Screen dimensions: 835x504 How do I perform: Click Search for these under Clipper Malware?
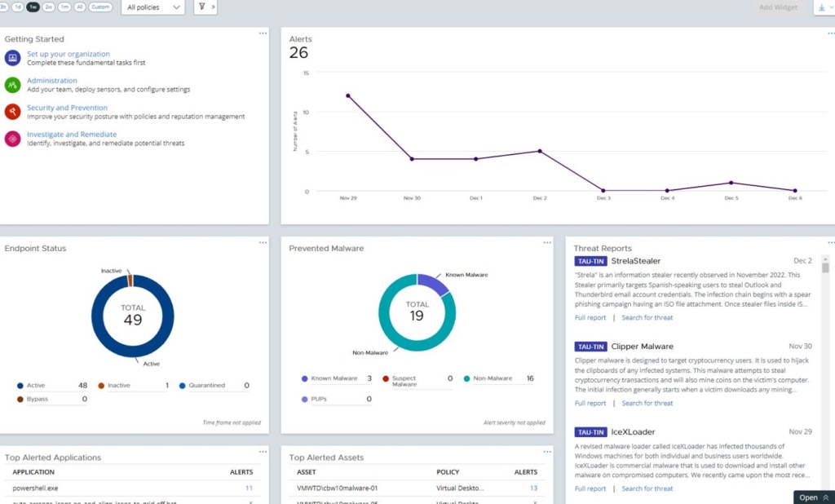647,403
